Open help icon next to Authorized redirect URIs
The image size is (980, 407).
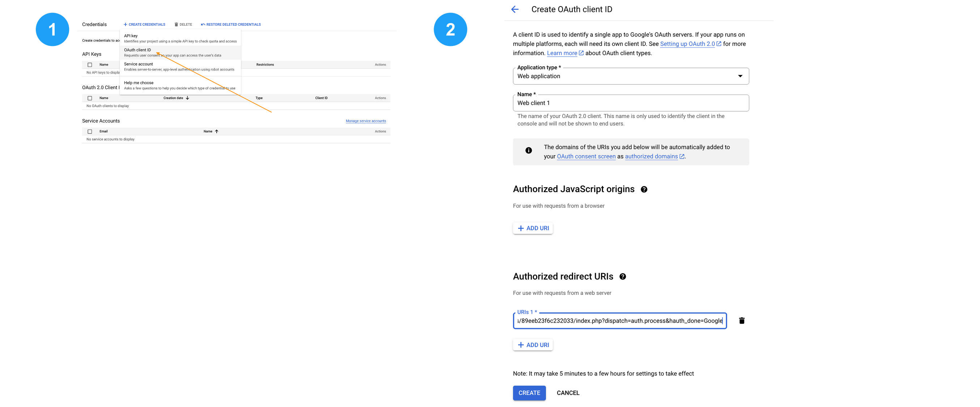pyautogui.click(x=622, y=276)
